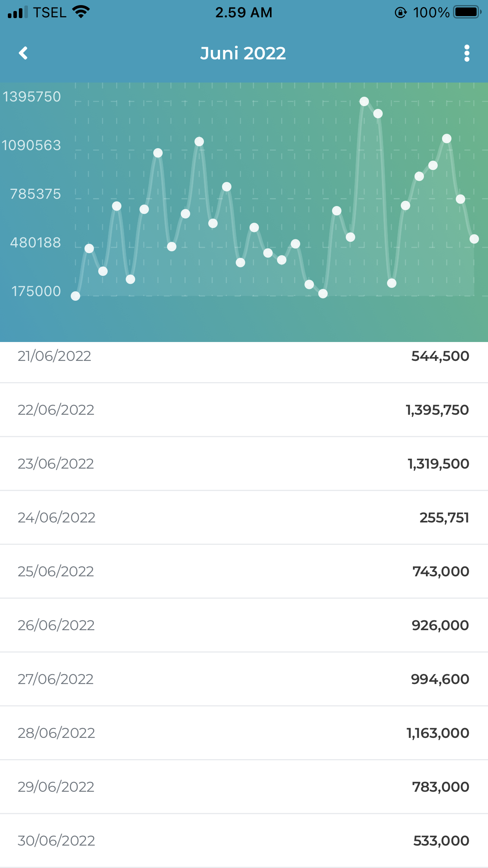Select the 27/06/2022 row

244,679
